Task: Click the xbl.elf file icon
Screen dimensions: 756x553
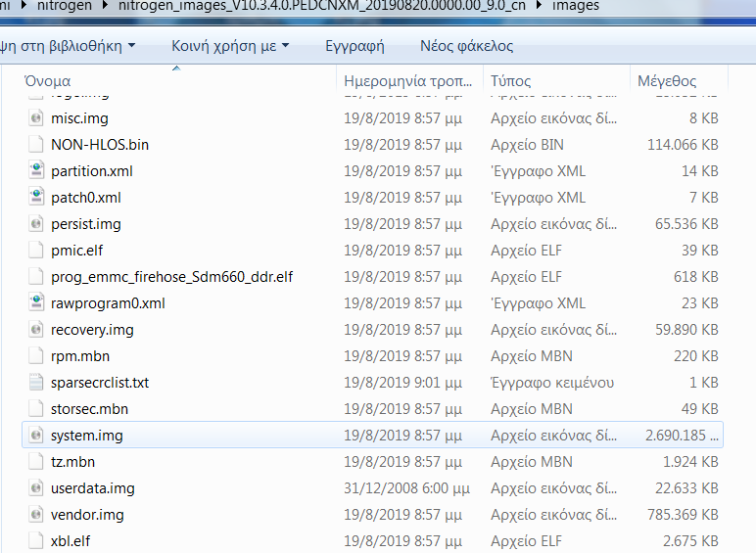Action: [x=36, y=541]
